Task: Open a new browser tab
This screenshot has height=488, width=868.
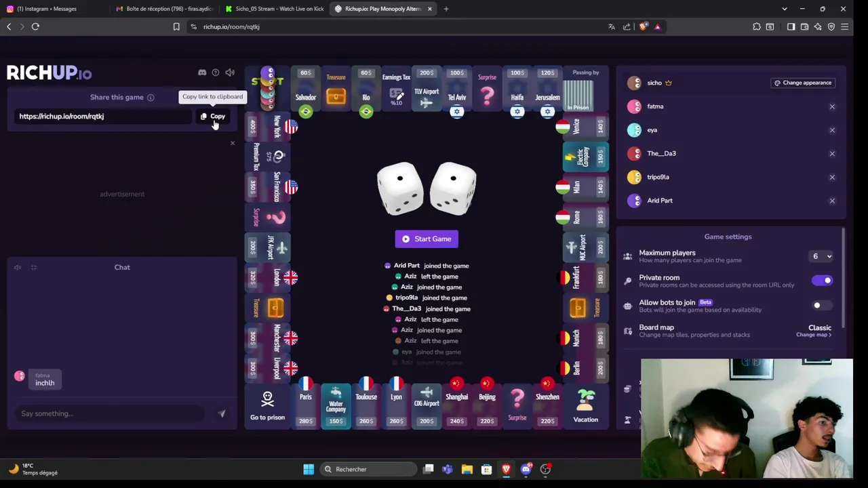Action: click(x=446, y=9)
